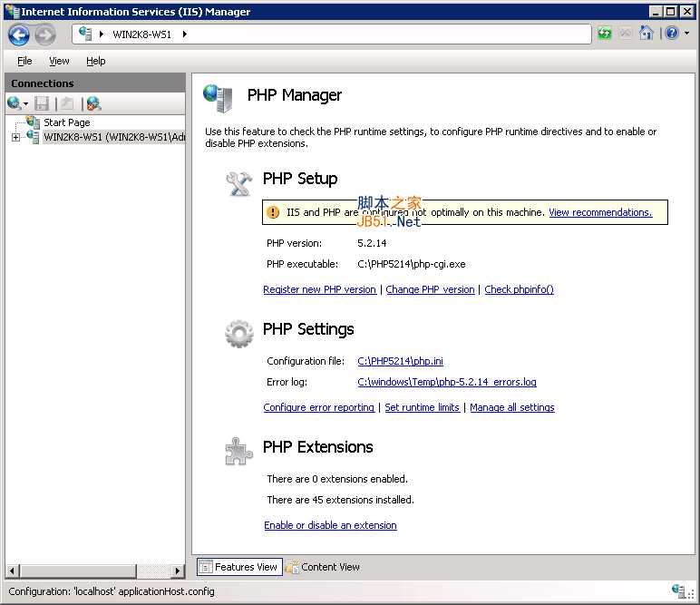
Task: Go to Home using house icon
Action: tap(646, 33)
